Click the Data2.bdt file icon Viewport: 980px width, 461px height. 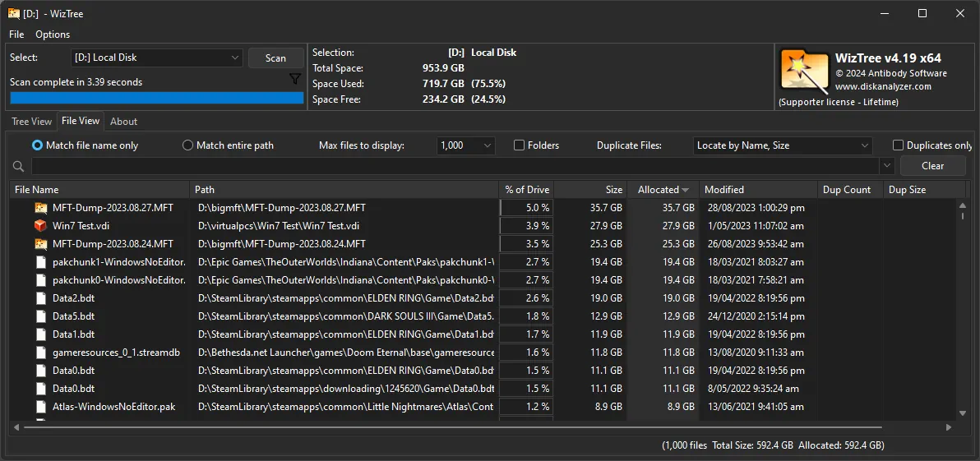click(40, 298)
